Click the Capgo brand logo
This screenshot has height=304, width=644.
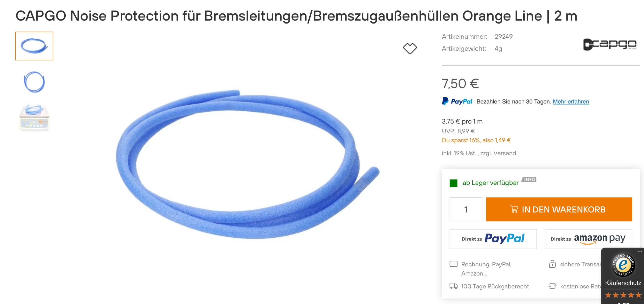click(610, 44)
